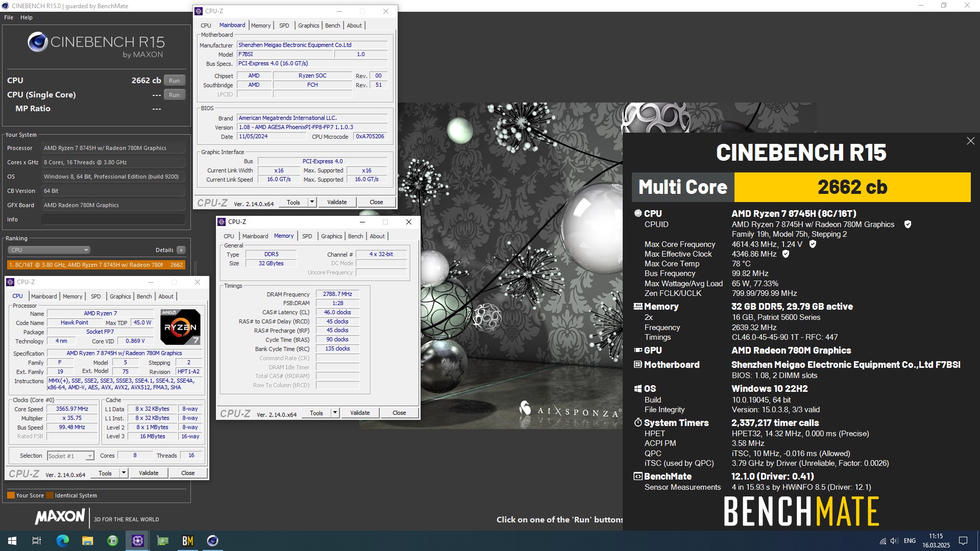Click Cinebench R15 logo sphere
Image resolution: width=980 pixels, height=551 pixels.
coord(38,42)
